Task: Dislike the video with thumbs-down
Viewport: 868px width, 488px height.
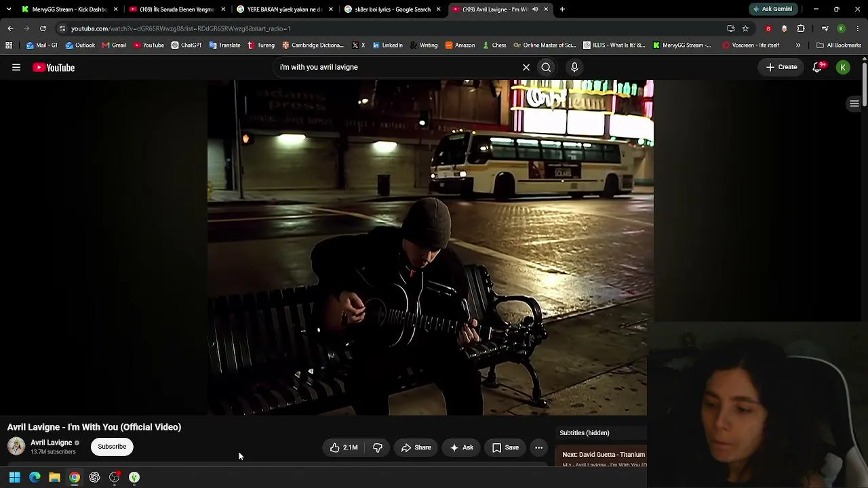Action: tap(378, 447)
